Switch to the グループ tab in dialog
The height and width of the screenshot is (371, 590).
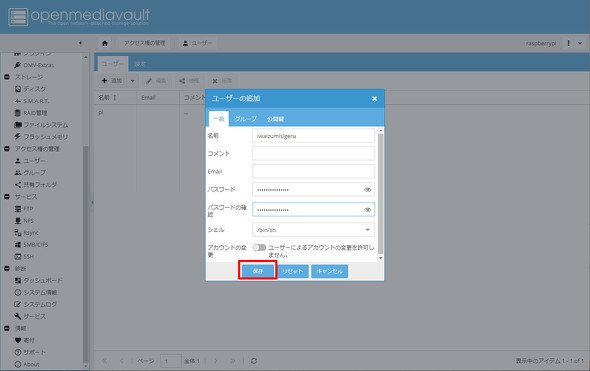point(246,119)
